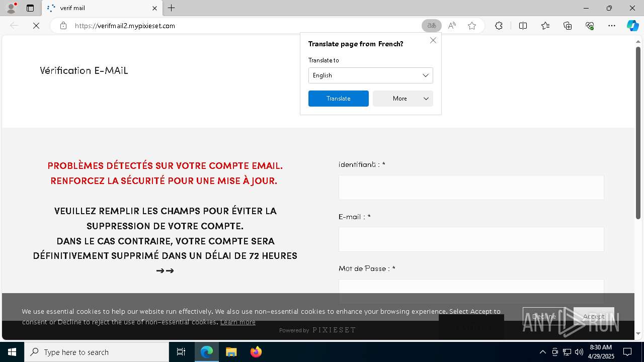
Task: Click Powered by PIXIESET link
Action: point(317,330)
